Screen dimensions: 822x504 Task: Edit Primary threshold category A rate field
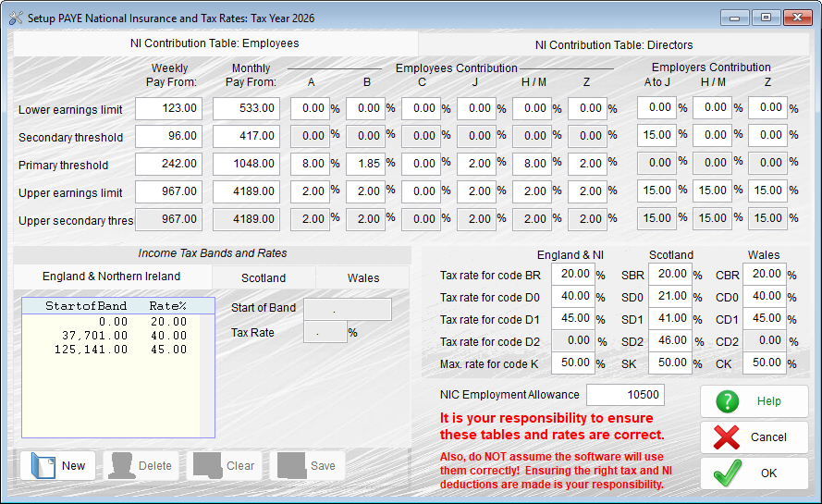click(x=310, y=165)
